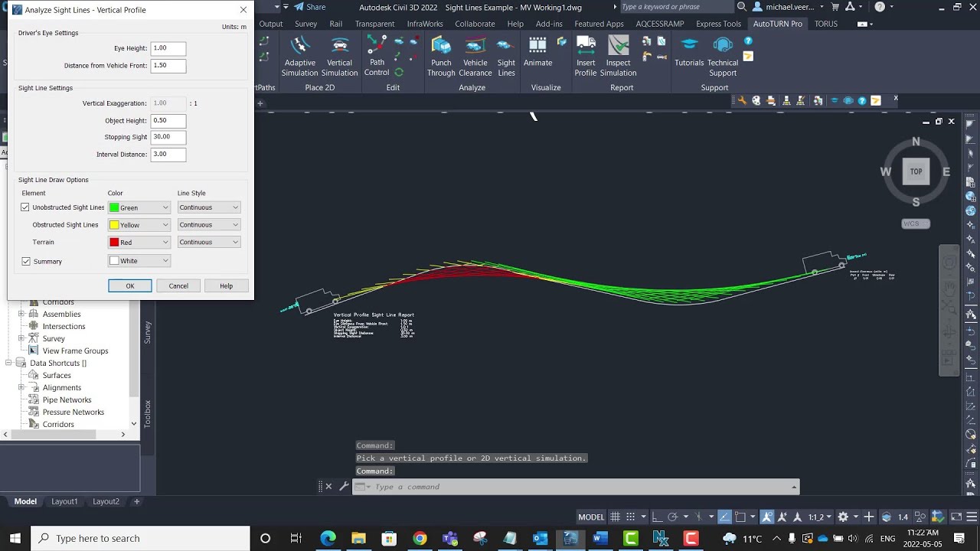The width and height of the screenshot is (980, 551).
Task: Click the TOP face of ViewCube
Action: click(x=916, y=171)
